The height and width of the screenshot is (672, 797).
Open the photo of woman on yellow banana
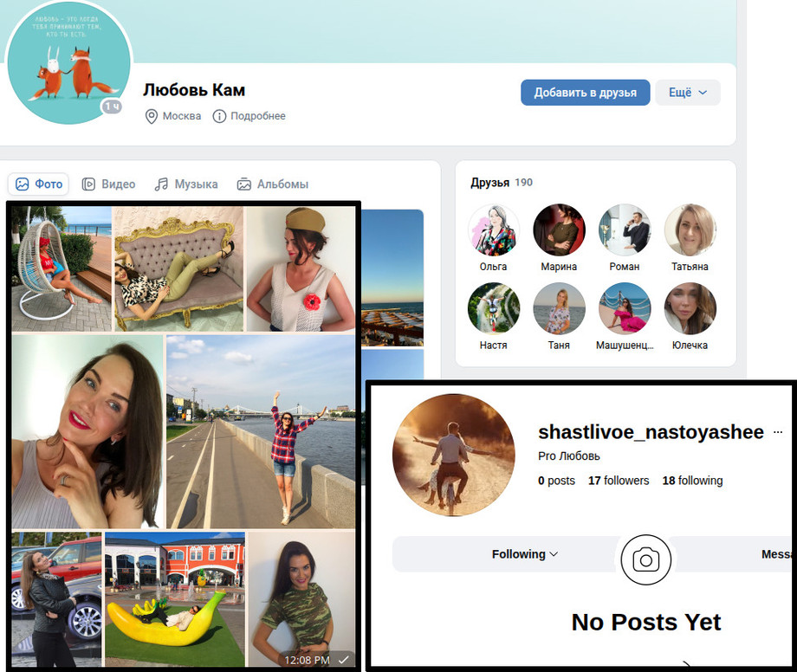(x=175, y=598)
